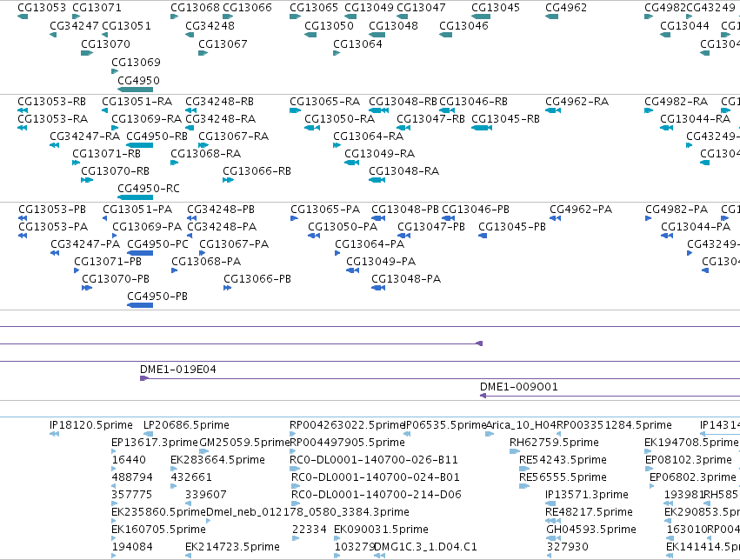Select the CG4962 gene arrow glyph
740x560 pixels.
(x=551, y=17)
